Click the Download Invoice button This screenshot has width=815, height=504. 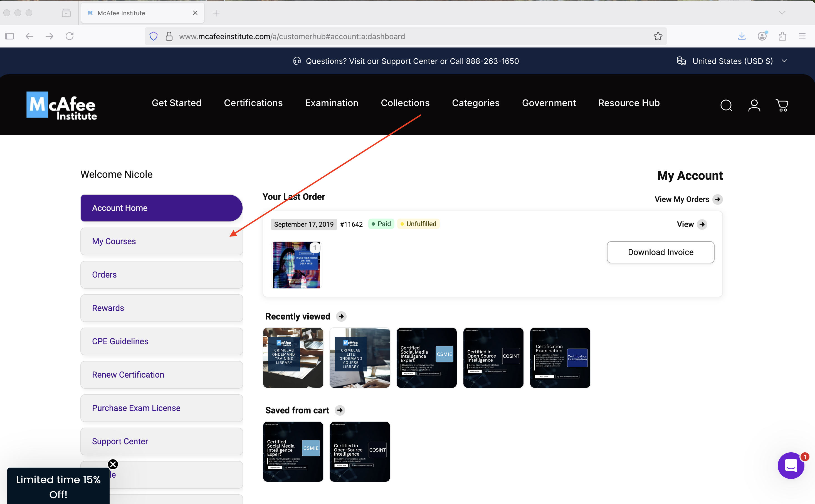pyautogui.click(x=660, y=252)
